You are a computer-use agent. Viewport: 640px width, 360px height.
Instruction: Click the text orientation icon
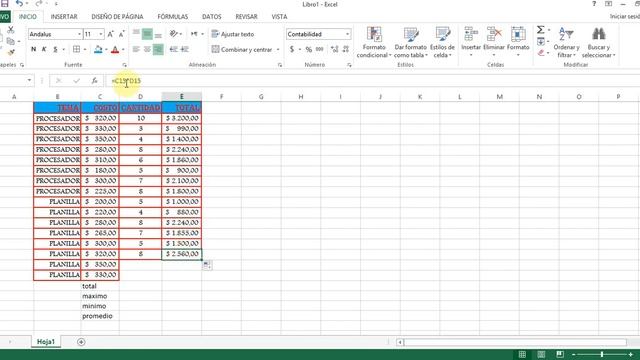point(174,34)
